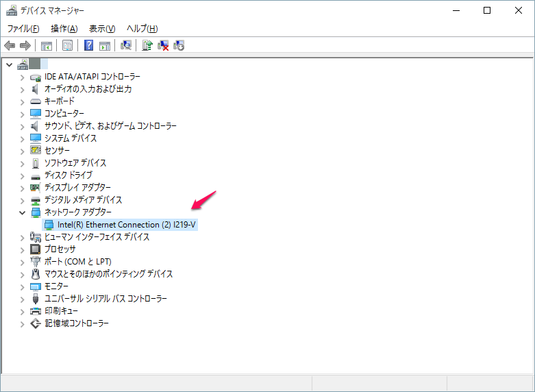Click the uninstall device red X icon

tap(163, 46)
